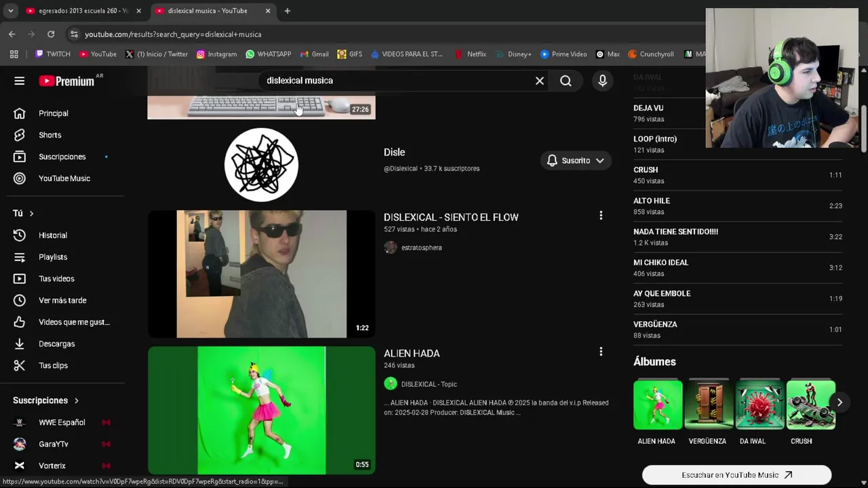The width and height of the screenshot is (868, 488).
Task: Clear the search box with the X
Action: (x=539, y=81)
